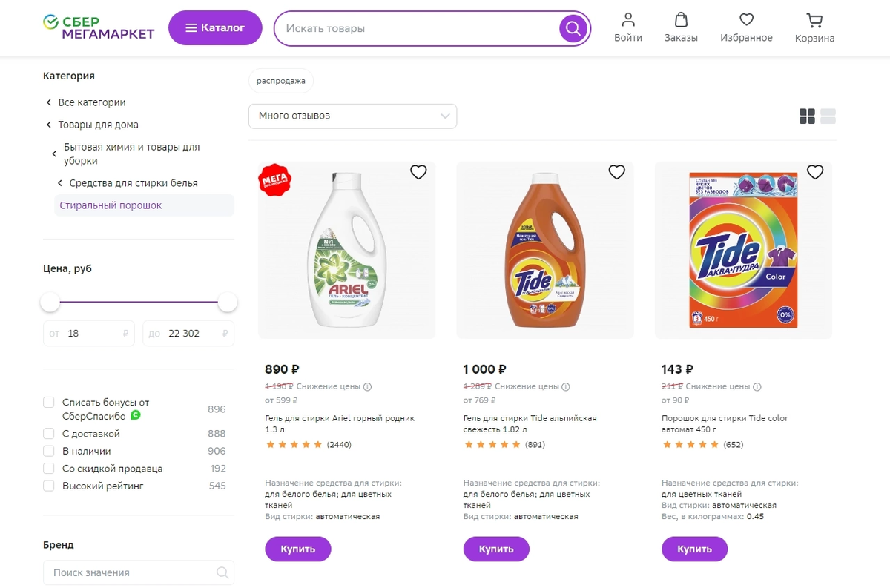
Task: Click the распродажа tag
Action: pos(280,81)
